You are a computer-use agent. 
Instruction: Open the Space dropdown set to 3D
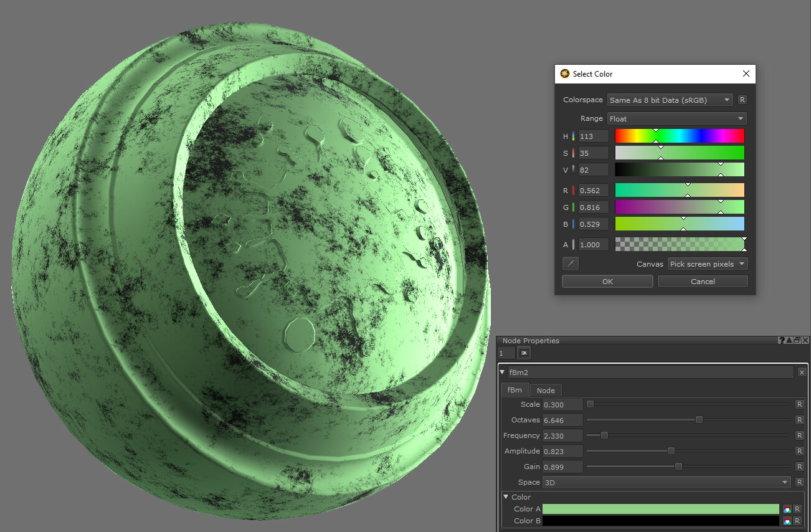pyautogui.click(x=666, y=482)
